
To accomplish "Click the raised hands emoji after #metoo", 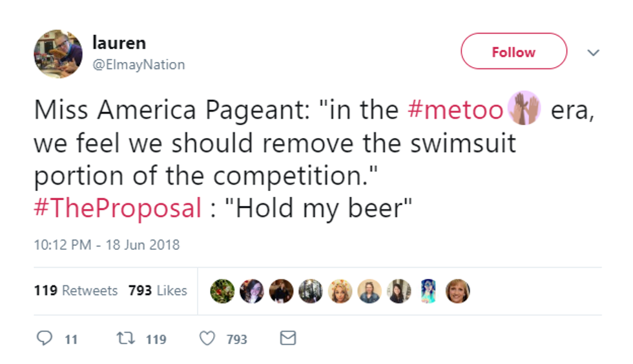I will (524, 110).
